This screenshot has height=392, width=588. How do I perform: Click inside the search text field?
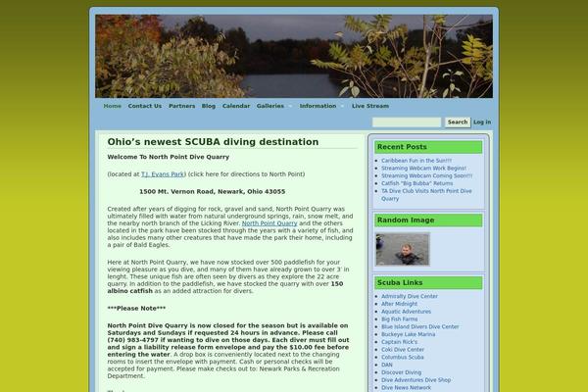pos(407,122)
